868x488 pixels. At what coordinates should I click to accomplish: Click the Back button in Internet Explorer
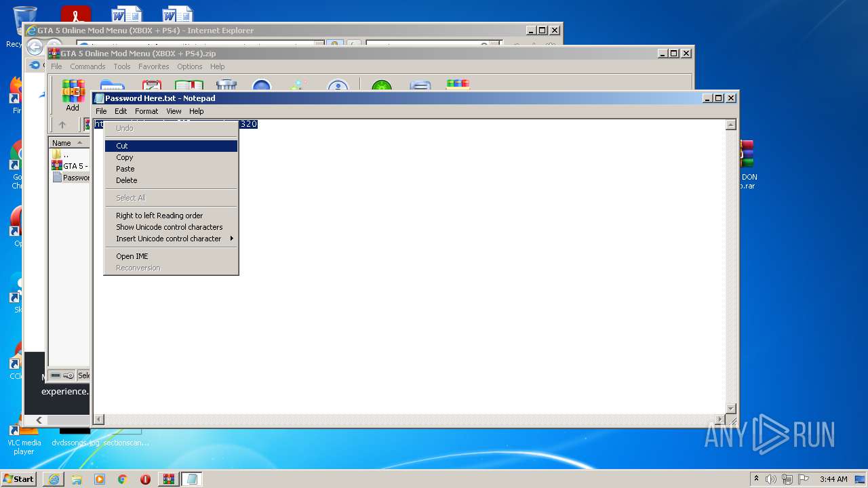tap(35, 47)
